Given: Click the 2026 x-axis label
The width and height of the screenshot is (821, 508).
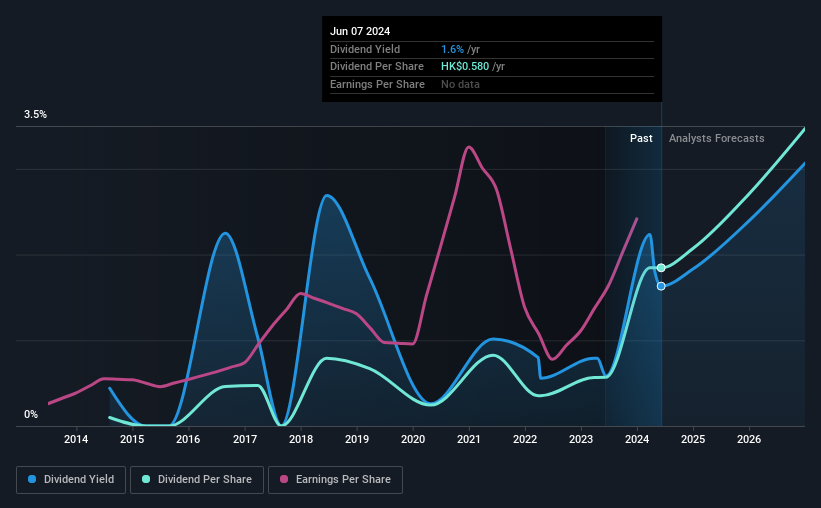Looking at the screenshot, I should [749, 439].
